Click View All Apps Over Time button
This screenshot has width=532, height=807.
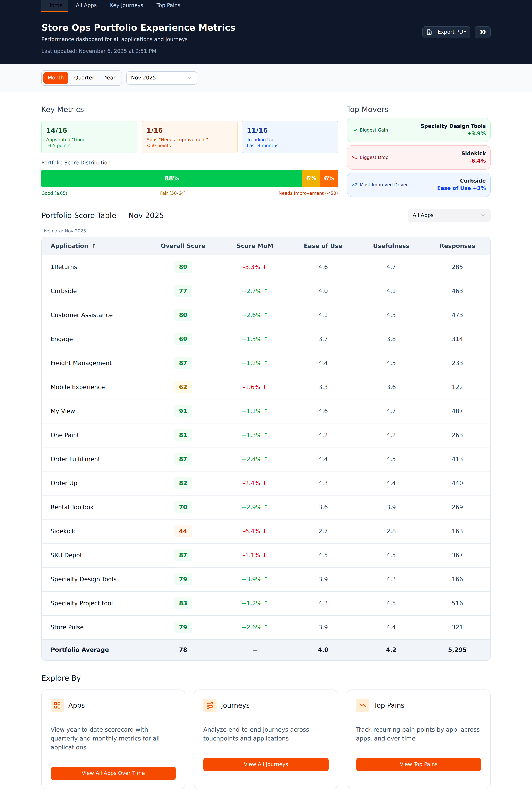(113, 773)
